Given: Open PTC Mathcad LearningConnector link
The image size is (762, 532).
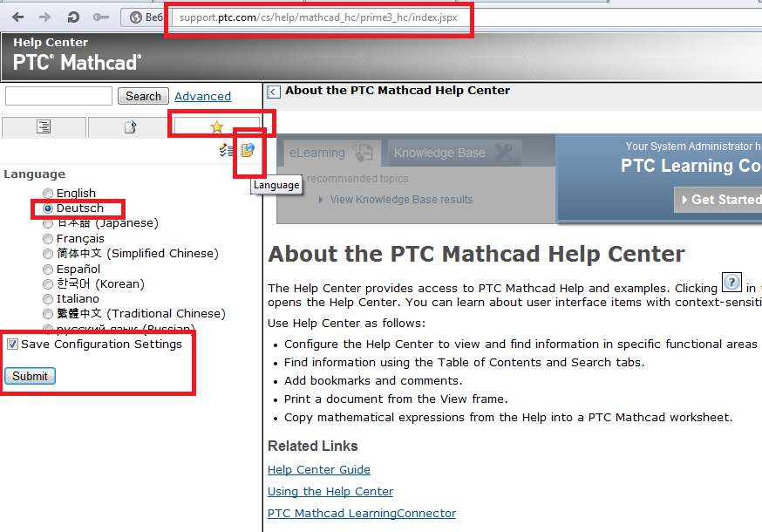Looking at the screenshot, I should point(362,514).
